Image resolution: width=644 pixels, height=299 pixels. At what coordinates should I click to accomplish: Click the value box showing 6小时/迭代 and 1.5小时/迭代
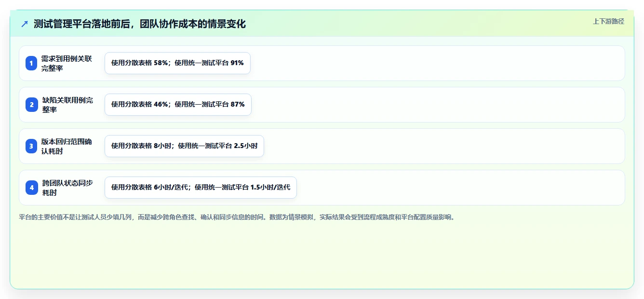pyautogui.click(x=201, y=188)
